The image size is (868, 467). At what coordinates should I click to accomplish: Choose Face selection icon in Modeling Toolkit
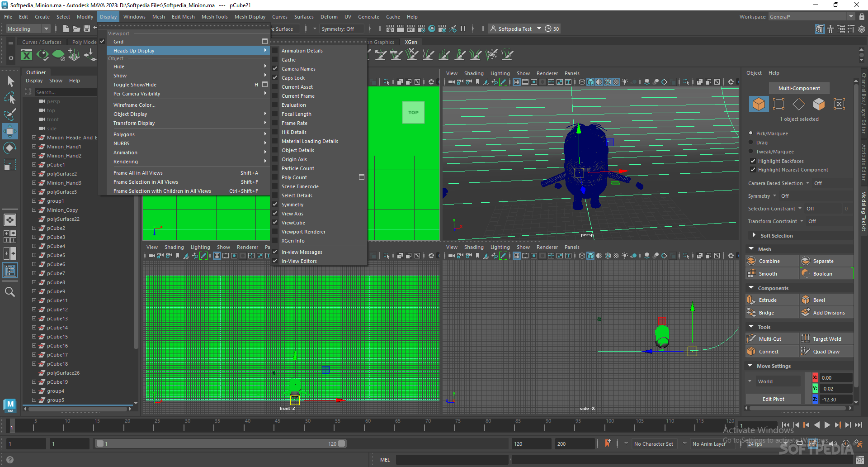click(819, 104)
